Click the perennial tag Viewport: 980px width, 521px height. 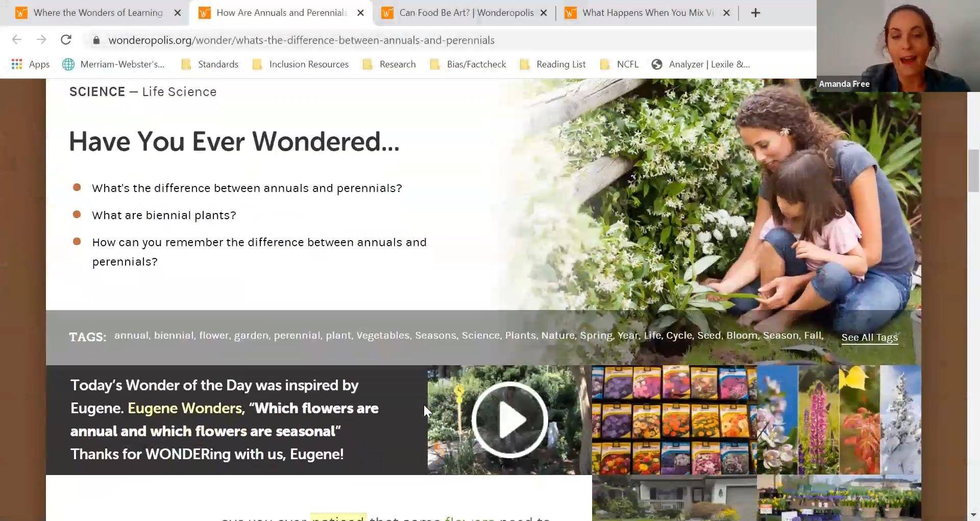tap(297, 336)
